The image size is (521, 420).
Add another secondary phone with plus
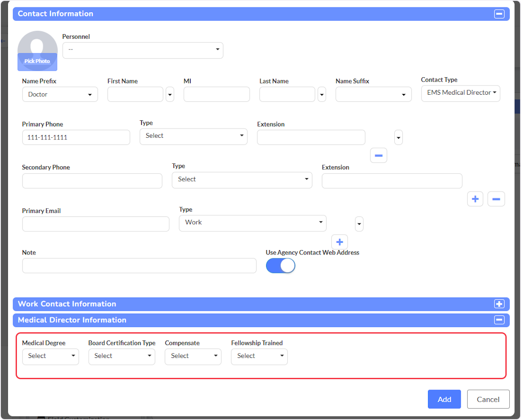[475, 199]
